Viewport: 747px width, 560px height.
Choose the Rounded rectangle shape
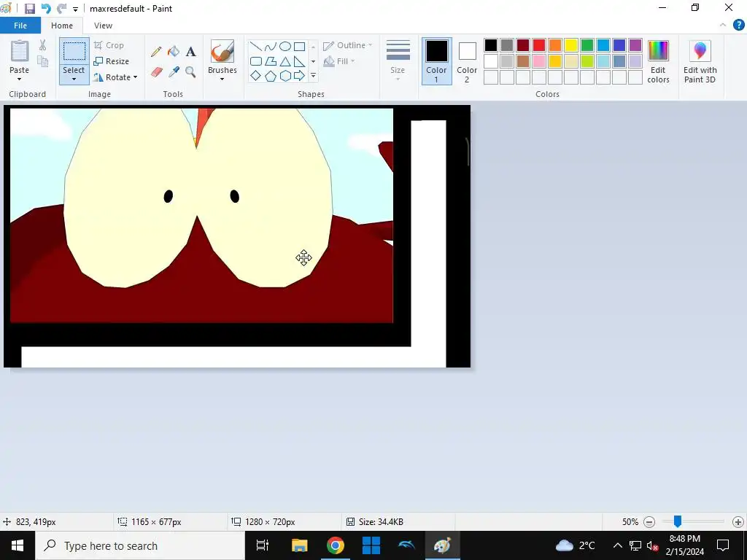click(x=256, y=61)
